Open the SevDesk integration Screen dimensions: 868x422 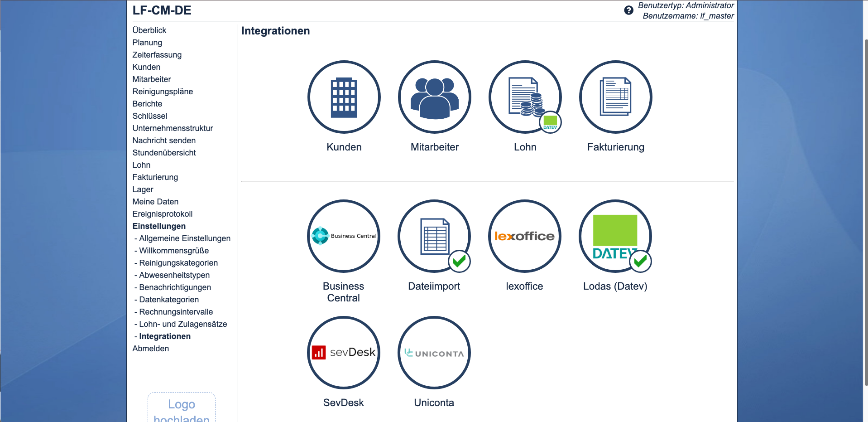(x=343, y=353)
